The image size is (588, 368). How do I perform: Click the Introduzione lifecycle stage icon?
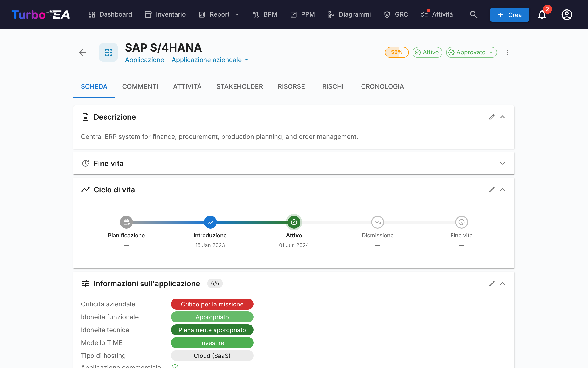point(210,222)
